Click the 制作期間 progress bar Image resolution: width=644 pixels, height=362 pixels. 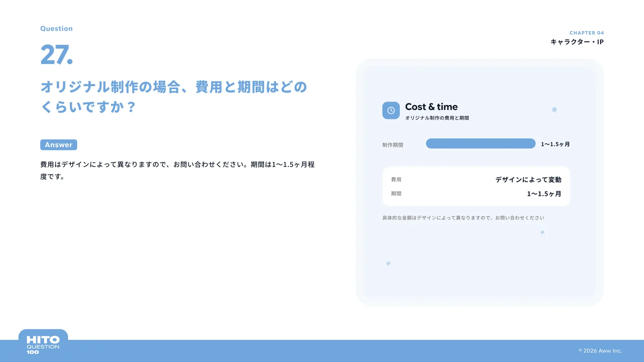(481, 144)
